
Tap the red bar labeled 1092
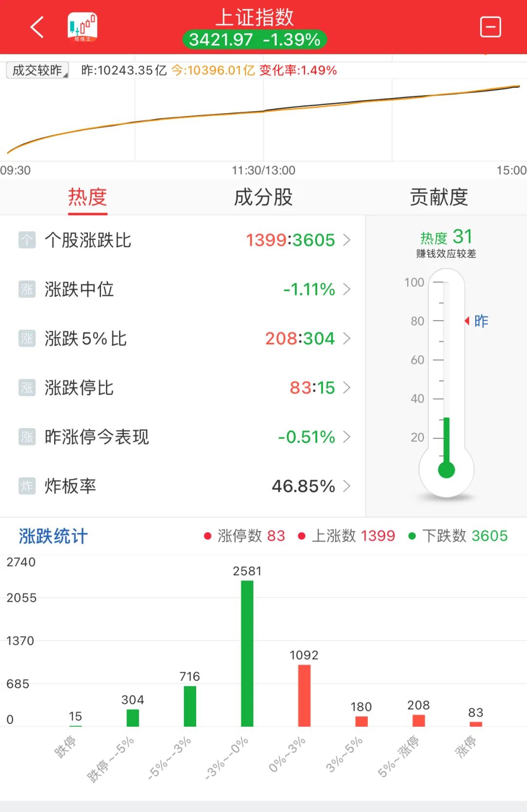click(x=304, y=695)
